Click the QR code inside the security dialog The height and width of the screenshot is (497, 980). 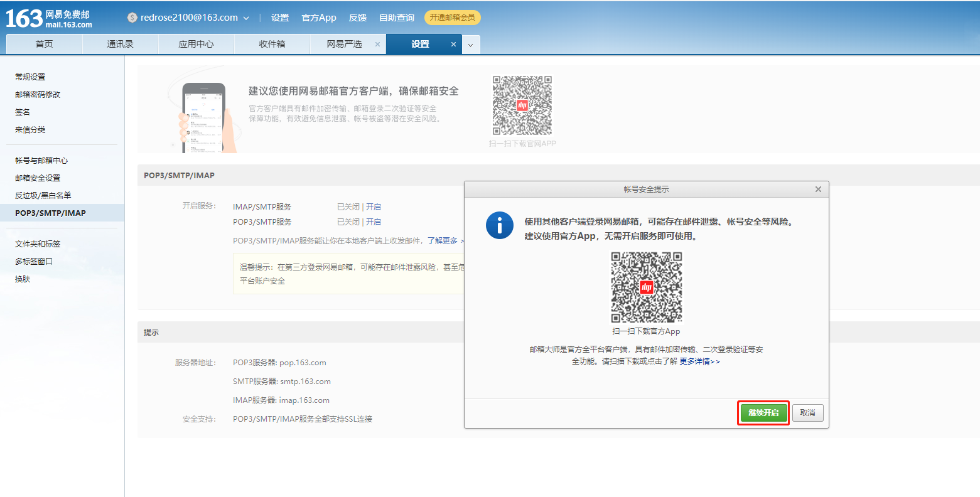[x=647, y=287]
